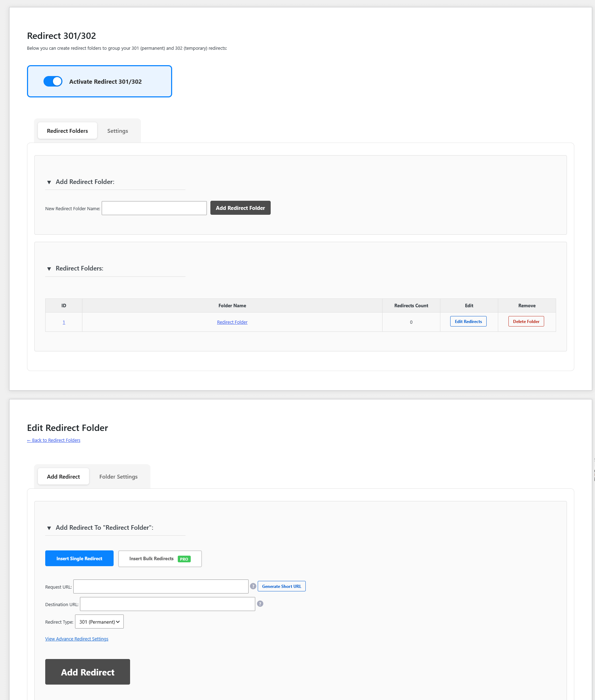Click Edit Redirects for Redirect Folder
595x700 pixels.
coord(468,321)
